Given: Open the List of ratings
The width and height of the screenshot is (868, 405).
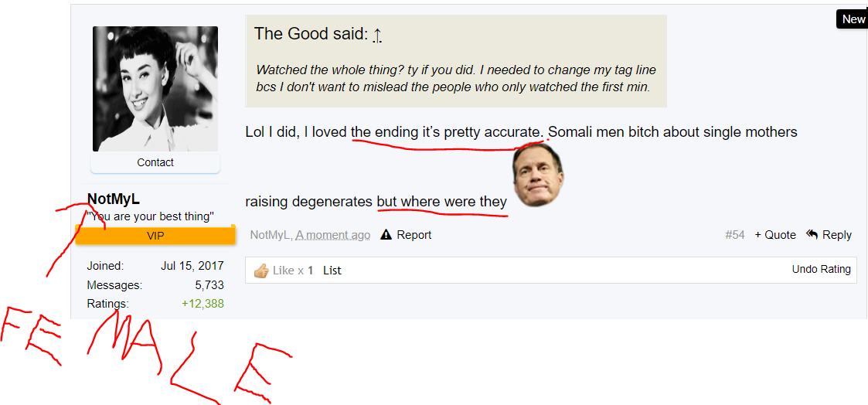Looking at the screenshot, I should (x=332, y=271).
